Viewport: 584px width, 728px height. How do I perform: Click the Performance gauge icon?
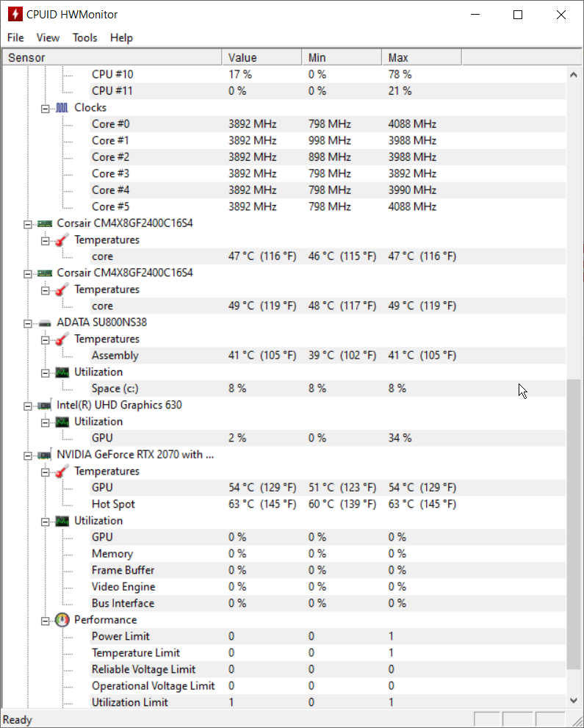coord(62,620)
